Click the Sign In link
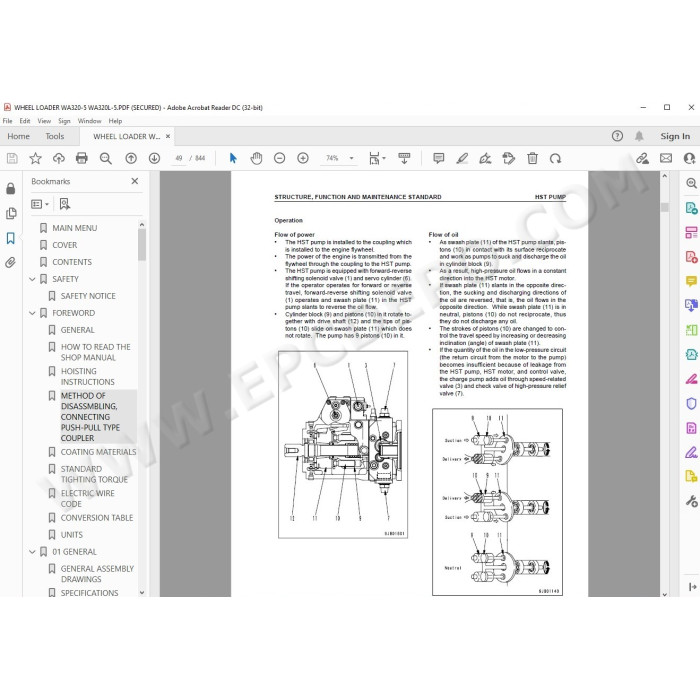The width and height of the screenshot is (700, 700). click(675, 136)
